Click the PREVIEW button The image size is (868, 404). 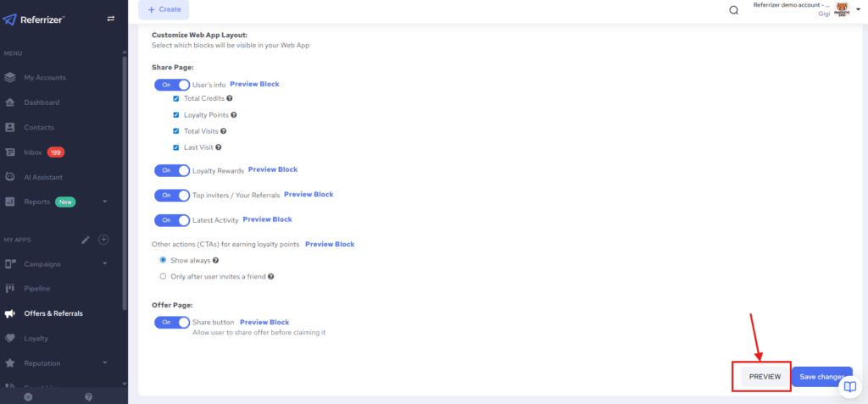click(765, 377)
